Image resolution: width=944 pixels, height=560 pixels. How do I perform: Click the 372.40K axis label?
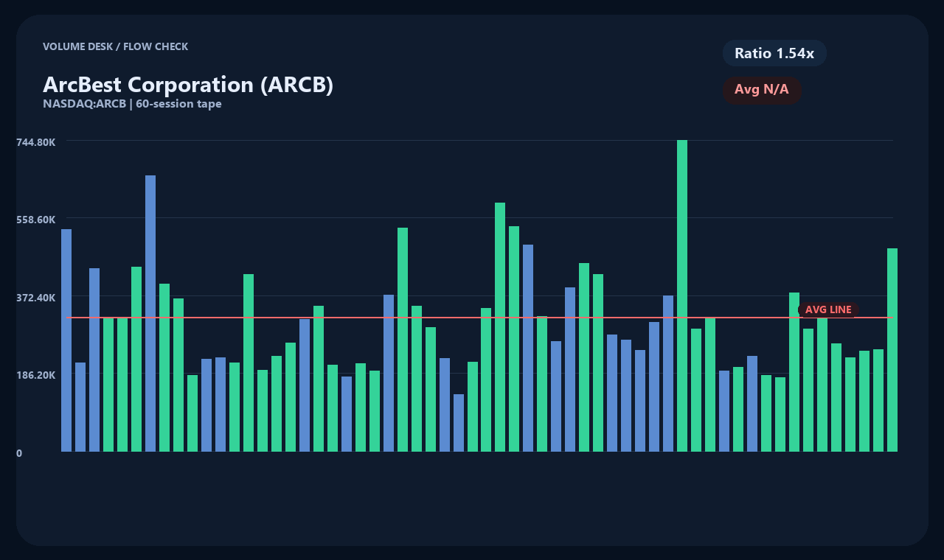coord(36,298)
